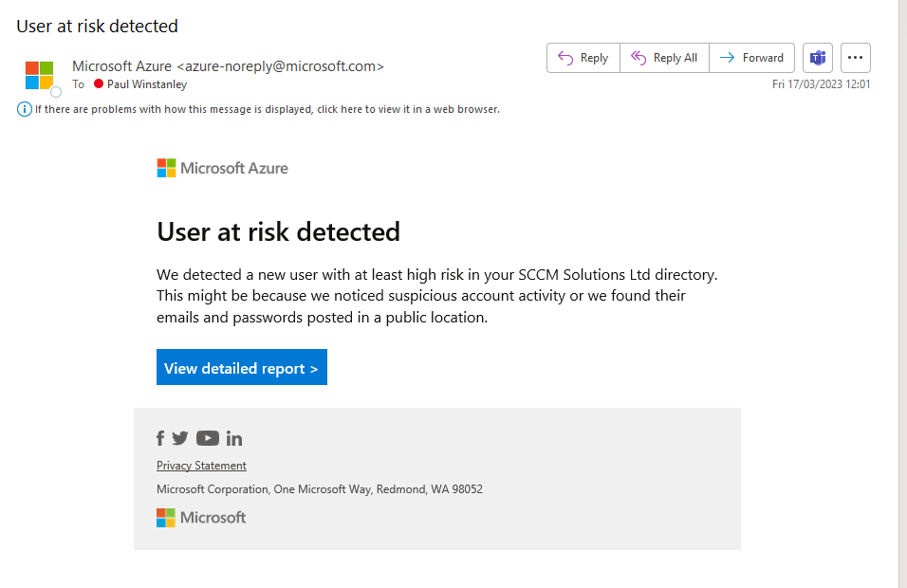Screen dimensions: 907x588
Task: Open the YouTube icon link
Action: point(208,438)
